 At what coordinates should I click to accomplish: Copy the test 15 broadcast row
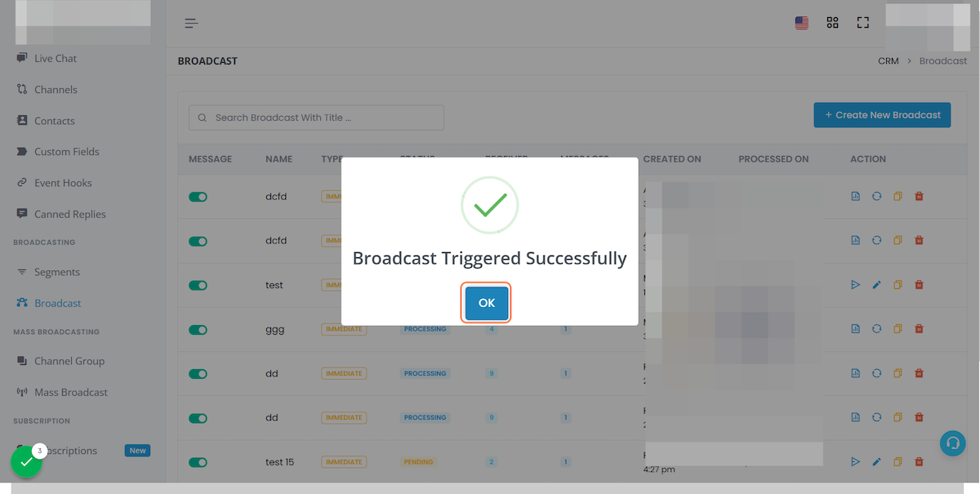[898, 462]
